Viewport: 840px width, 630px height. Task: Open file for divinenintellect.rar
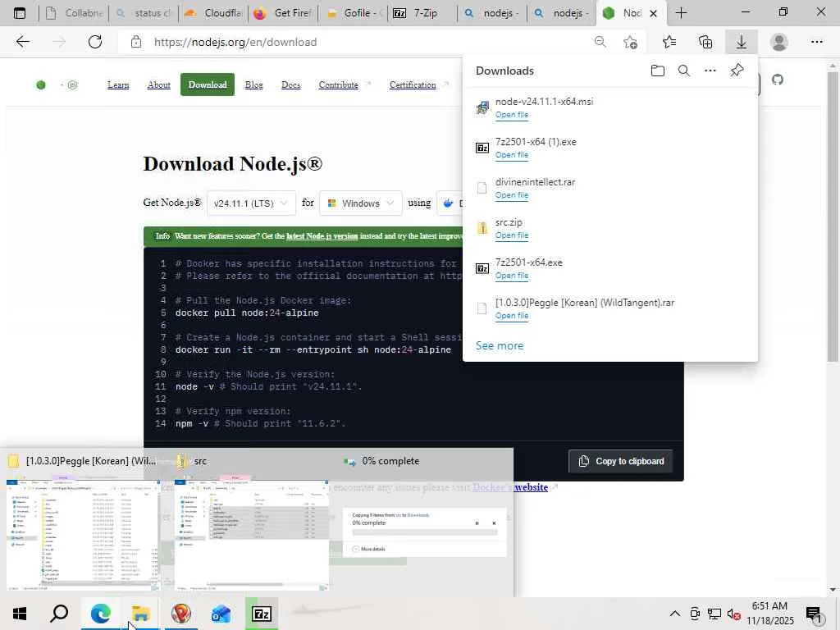[512, 195]
